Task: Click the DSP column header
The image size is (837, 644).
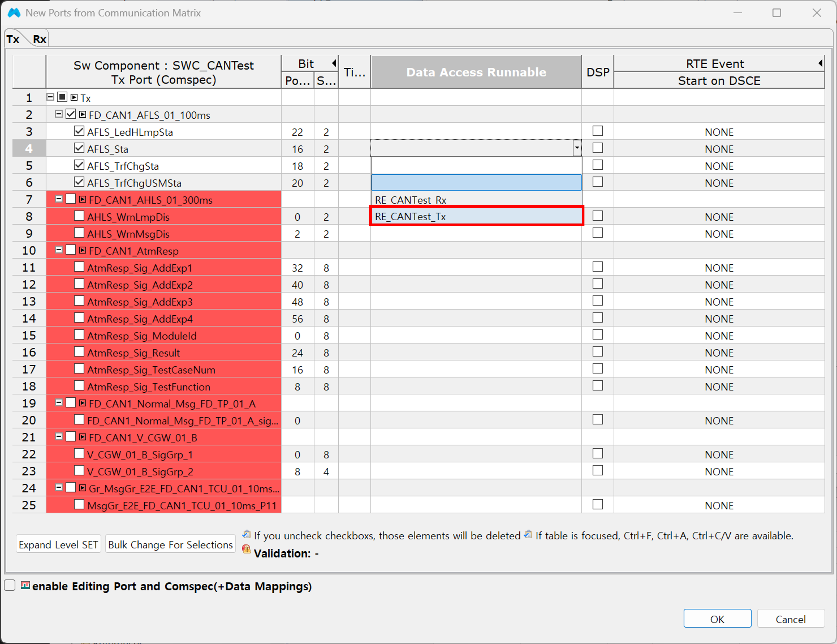Action: point(598,72)
